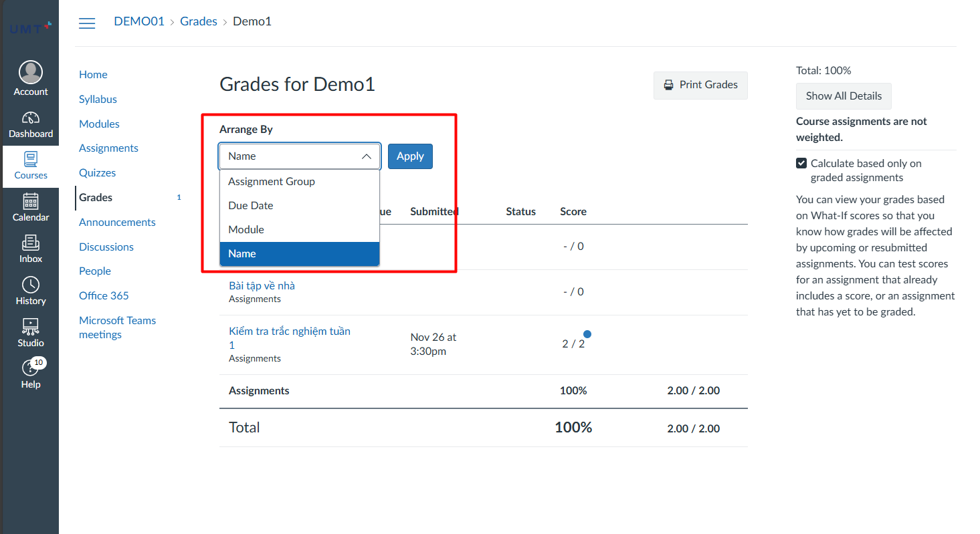Open the History clock icon
The height and width of the screenshot is (534, 980).
coord(31,285)
